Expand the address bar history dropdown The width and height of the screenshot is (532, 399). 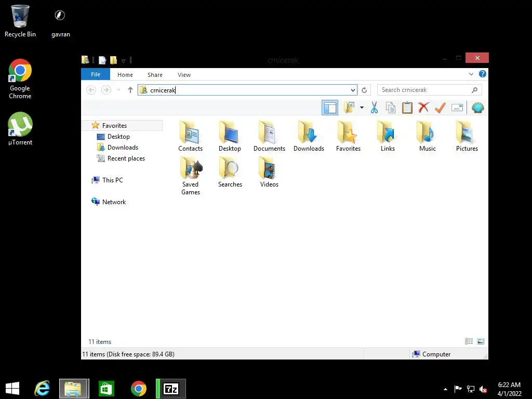click(x=353, y=90)
